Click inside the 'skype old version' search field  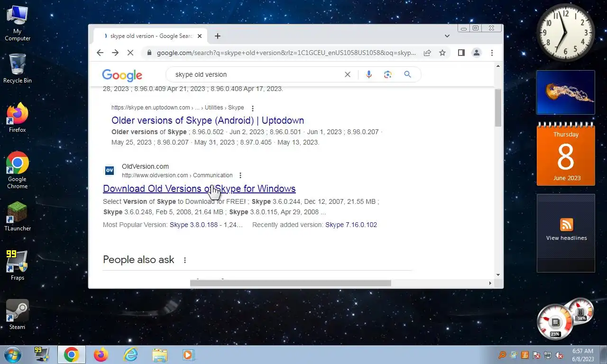256,74
